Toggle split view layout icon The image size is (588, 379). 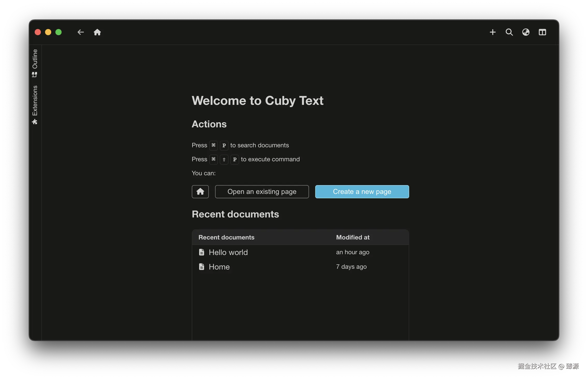click(542, 32)
